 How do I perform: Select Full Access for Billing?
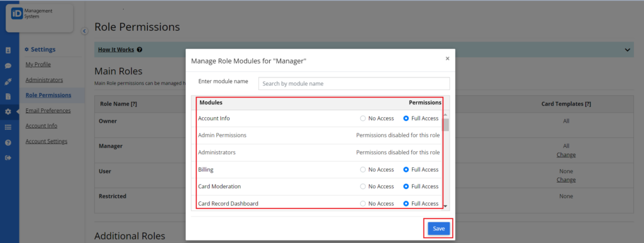tap(406, 169)
